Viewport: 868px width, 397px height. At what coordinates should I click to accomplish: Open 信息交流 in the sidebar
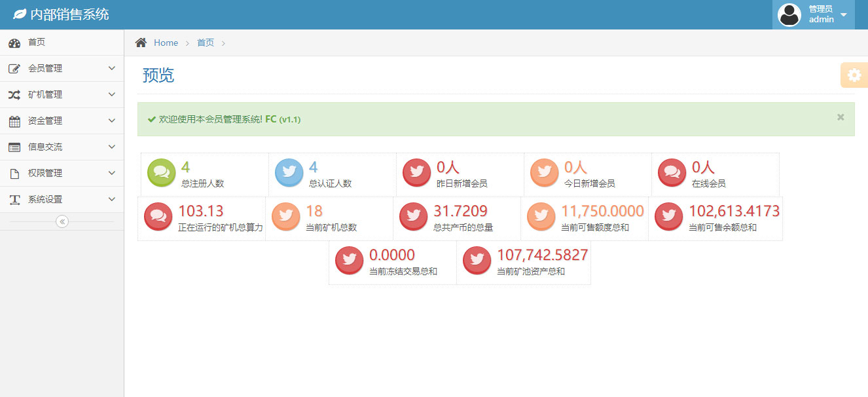(62, 147)
